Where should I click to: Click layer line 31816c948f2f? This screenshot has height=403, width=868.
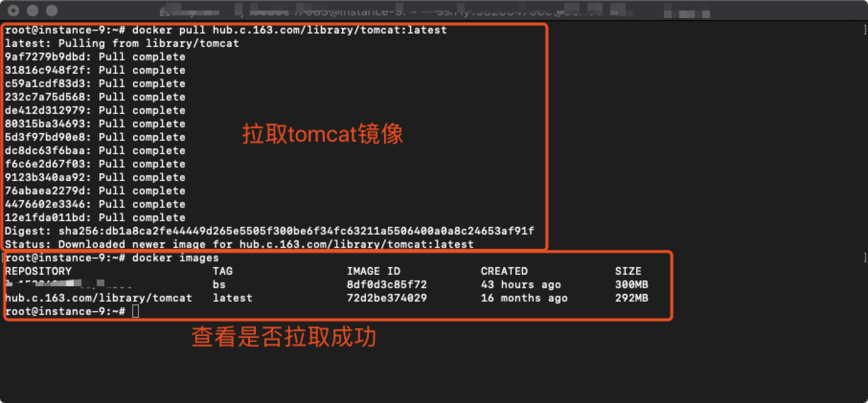tap(95, 70)
